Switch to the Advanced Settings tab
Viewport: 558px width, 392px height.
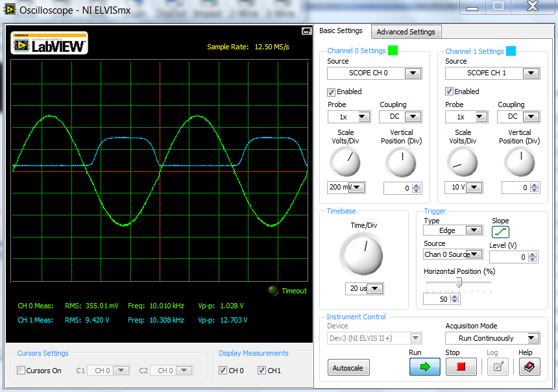point(406,32)
